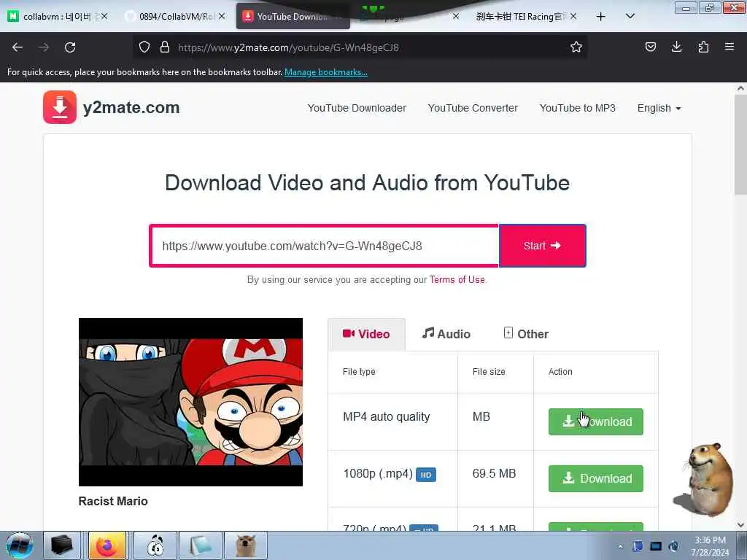The width and height of the screenshot is (747, 560).
Task: Expand the list all tabs chevron
Action: pyautogui.click(x=630, y=17)
